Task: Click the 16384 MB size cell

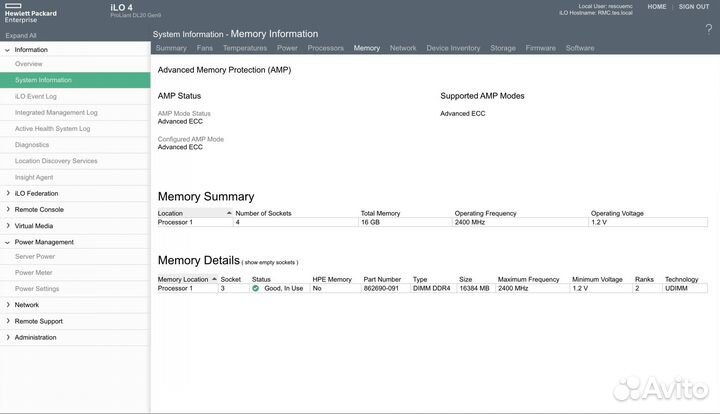Action: (474, 288)
